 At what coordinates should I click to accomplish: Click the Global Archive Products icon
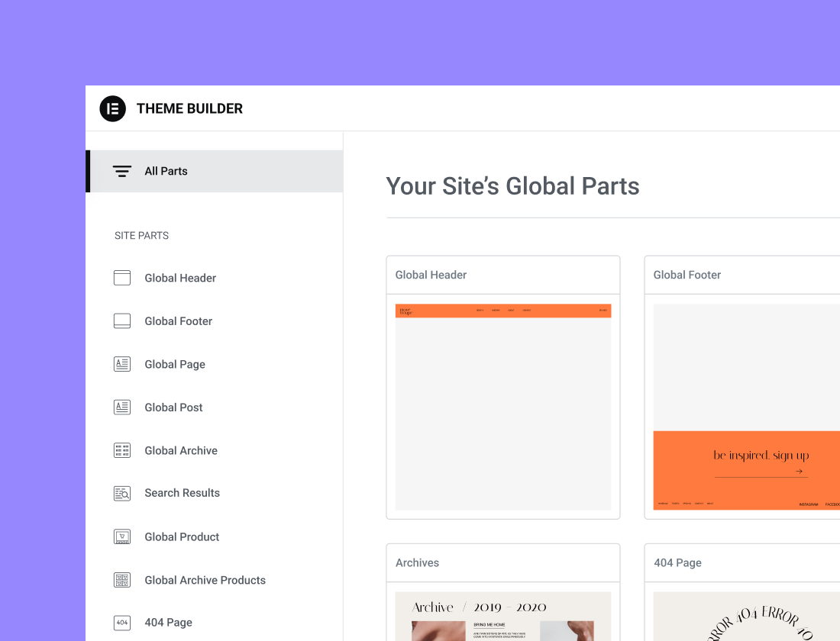pyautogui.click(x=122, y=580)
